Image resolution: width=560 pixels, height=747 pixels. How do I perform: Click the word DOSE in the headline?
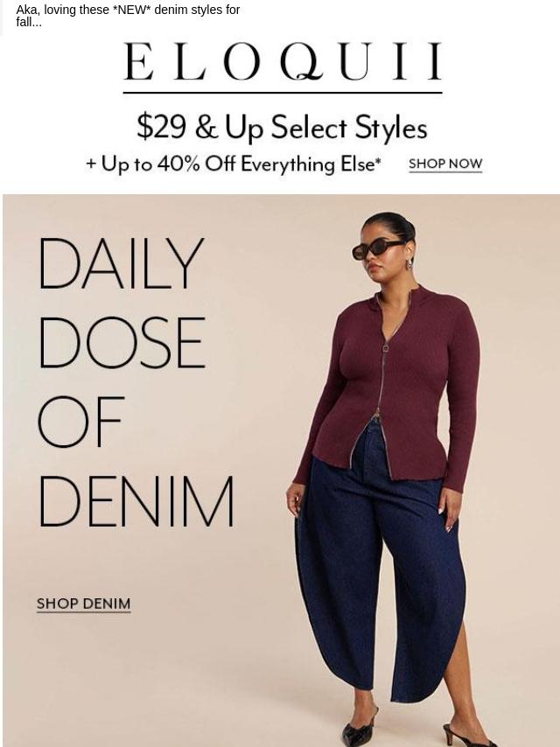[122, 342]
